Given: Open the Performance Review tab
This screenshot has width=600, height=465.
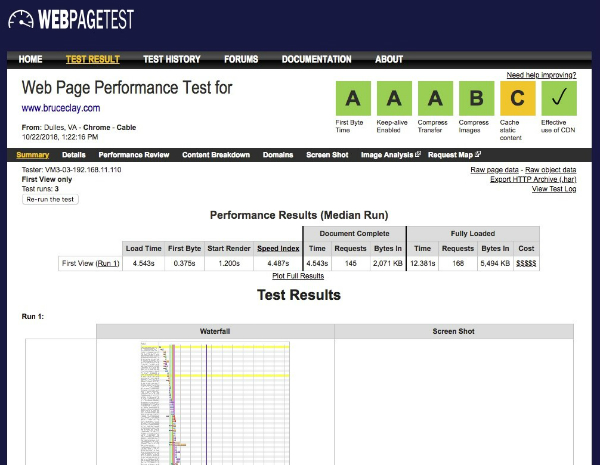Looking at the screenshot, I should click(134, 155).
